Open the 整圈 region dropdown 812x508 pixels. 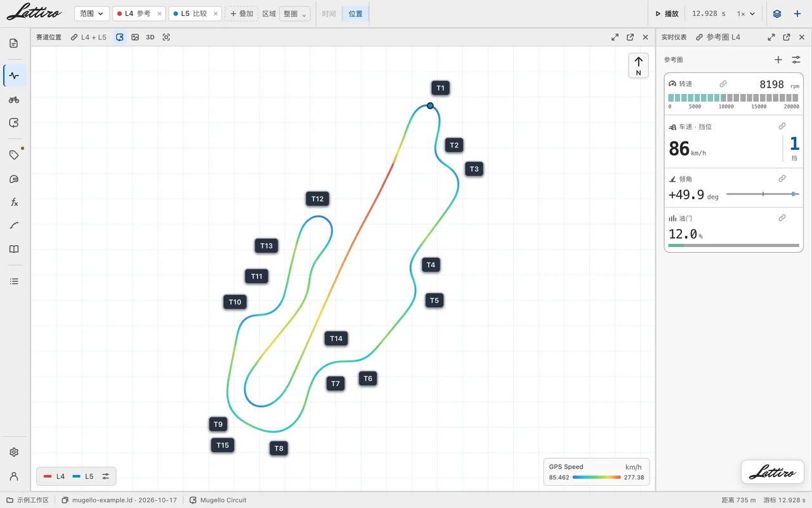(294, 13)
